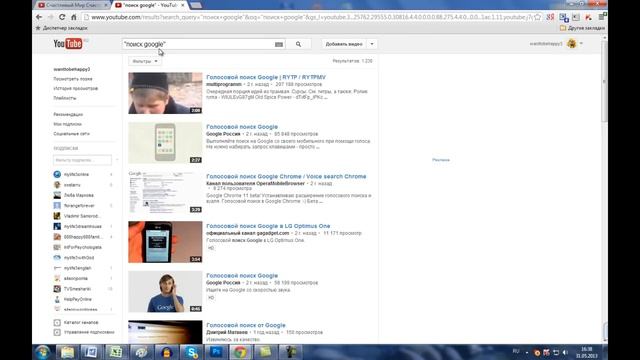Image resolution: width=640 pixels, height=360 pixels.
Task: Click the wanttobehappy3 username in sidebar
Action: coord(72,69)
